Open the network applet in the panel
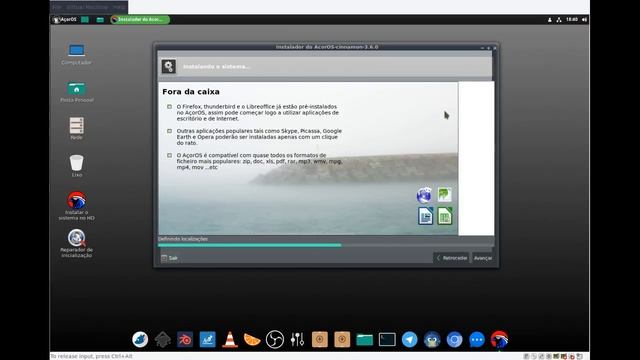640x360 pixels. (559, 20)
